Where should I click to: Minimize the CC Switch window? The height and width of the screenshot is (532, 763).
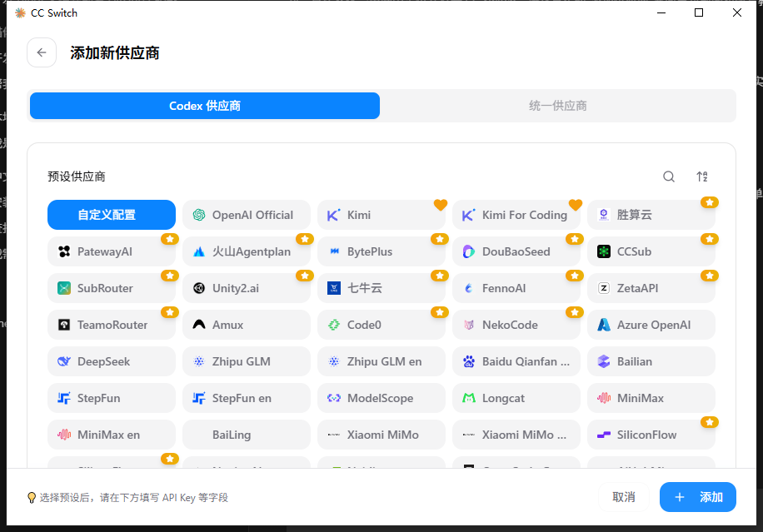click(661, 12)
